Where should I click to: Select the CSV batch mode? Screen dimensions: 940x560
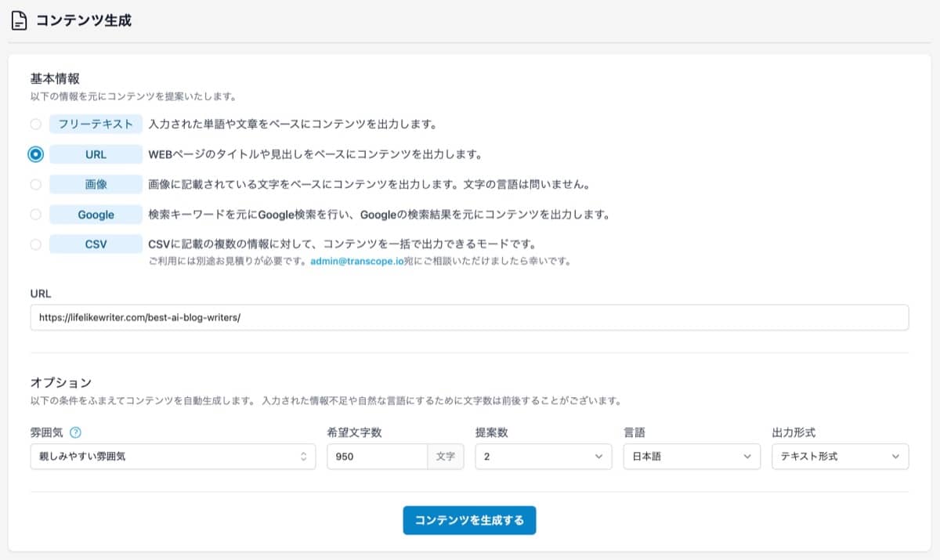[35, 244]
